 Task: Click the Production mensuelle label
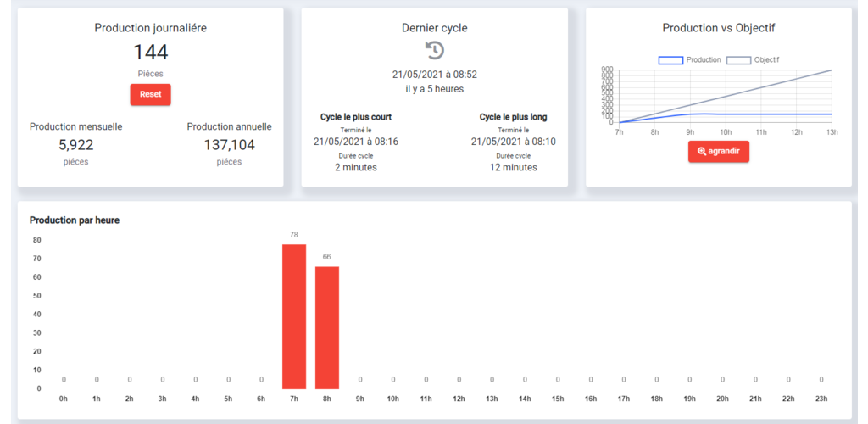tap(75, 126)
